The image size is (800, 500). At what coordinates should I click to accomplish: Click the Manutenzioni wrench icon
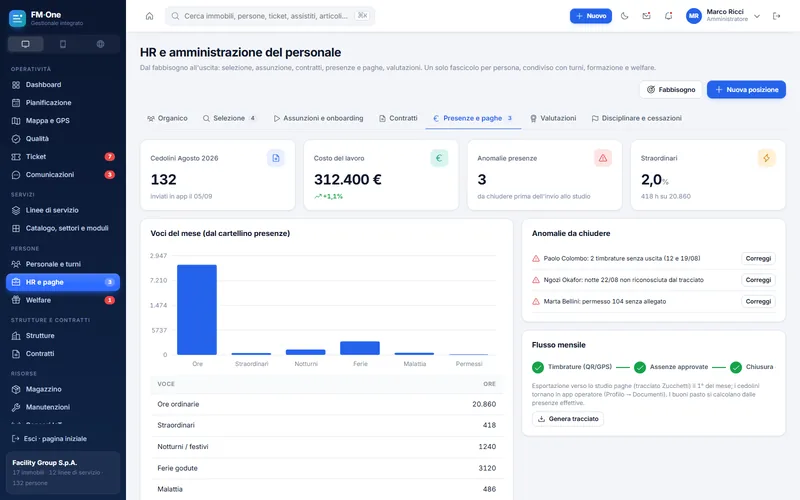16,407
